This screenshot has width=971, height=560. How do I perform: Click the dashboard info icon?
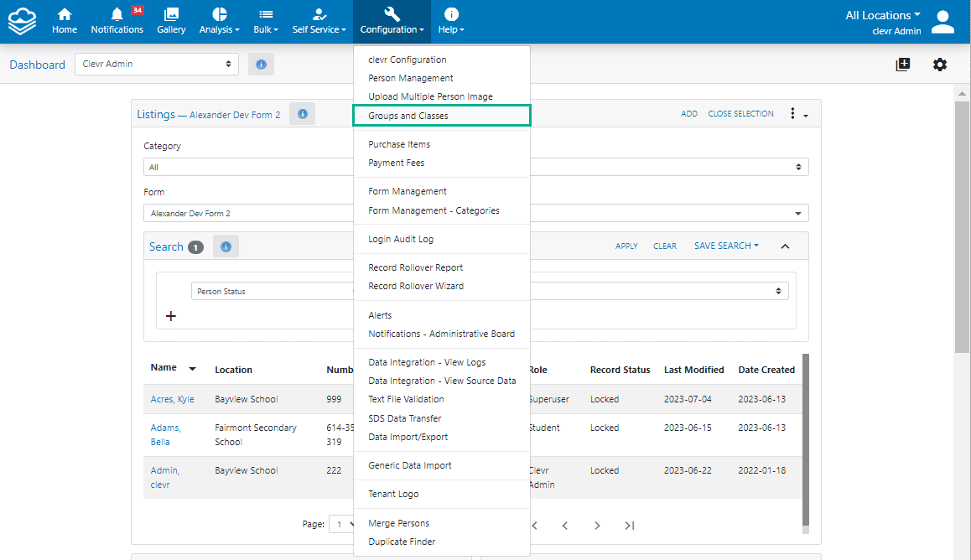262,65
